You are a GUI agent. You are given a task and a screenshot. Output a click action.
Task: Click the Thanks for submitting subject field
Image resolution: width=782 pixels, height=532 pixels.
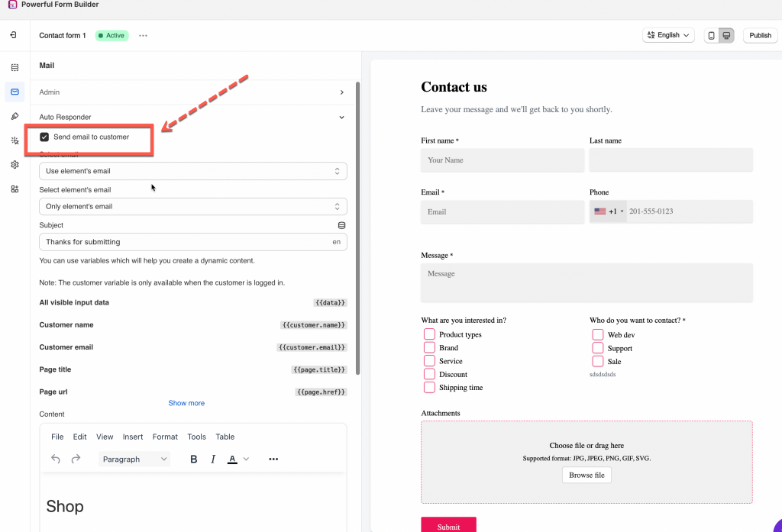183,242
